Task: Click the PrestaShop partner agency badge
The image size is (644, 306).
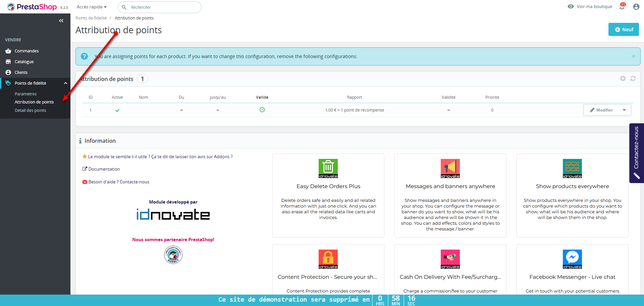Action: (x=173, y=255)
